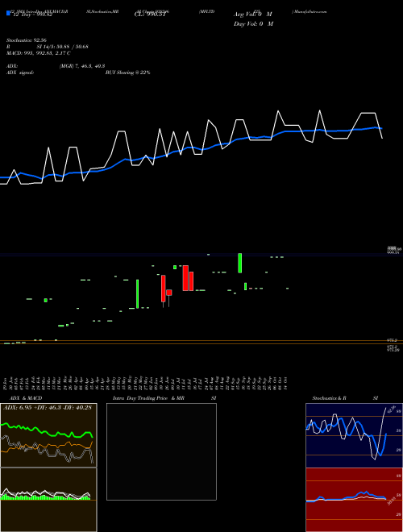Click the navy Stochastics chart panel
The height and width of the screenshot is (532, 403).
tap(354, 435)
